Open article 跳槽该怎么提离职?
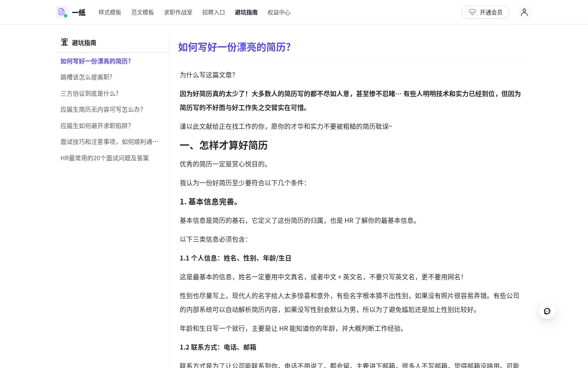The height and width of the screenshot is (368, 588). point(86,77)
